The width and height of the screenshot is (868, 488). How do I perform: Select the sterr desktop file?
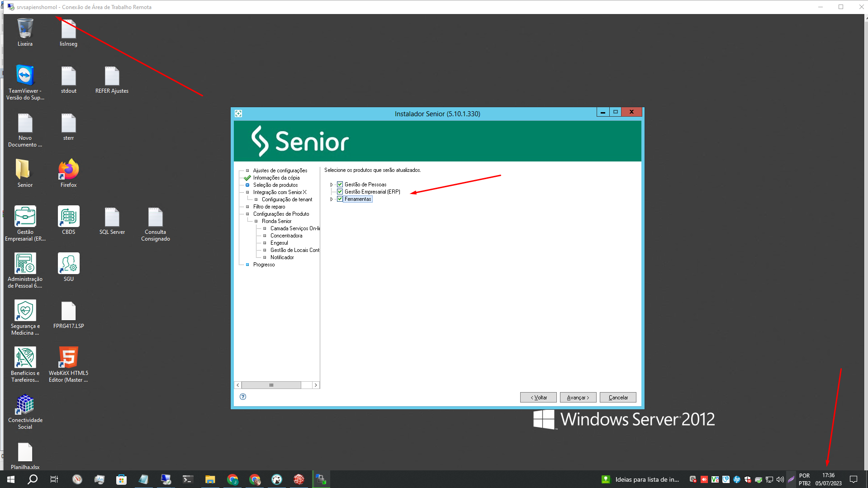click(x=68, y=127)
